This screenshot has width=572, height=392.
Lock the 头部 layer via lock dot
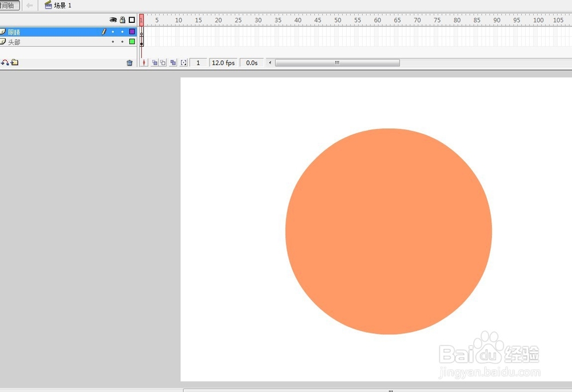(x=122, y=42)
